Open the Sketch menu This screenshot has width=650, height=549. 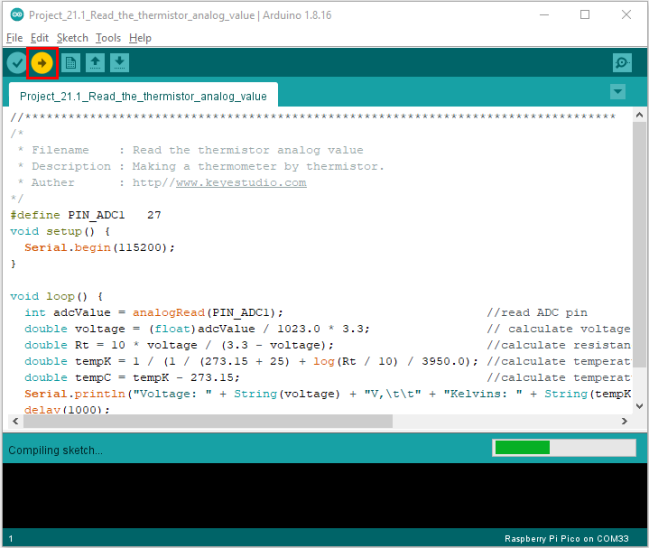tap(73, 38)
